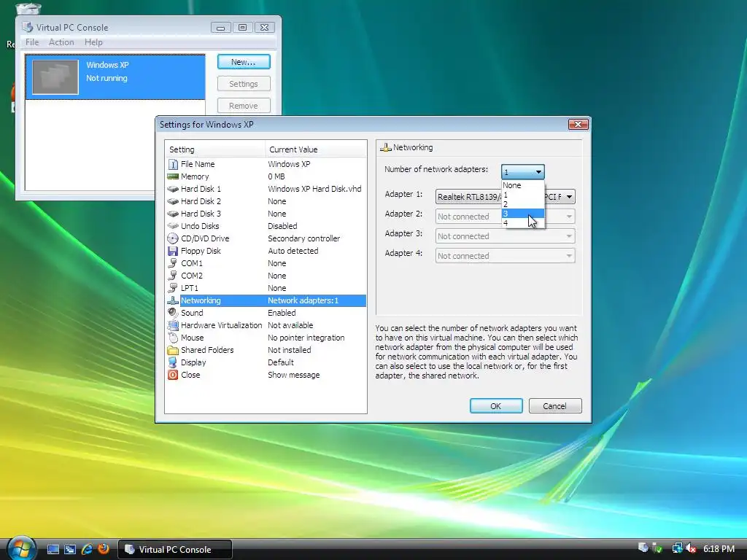Click the Setting column header
This screenshot has height=560, width=747.
coord(214,149)
